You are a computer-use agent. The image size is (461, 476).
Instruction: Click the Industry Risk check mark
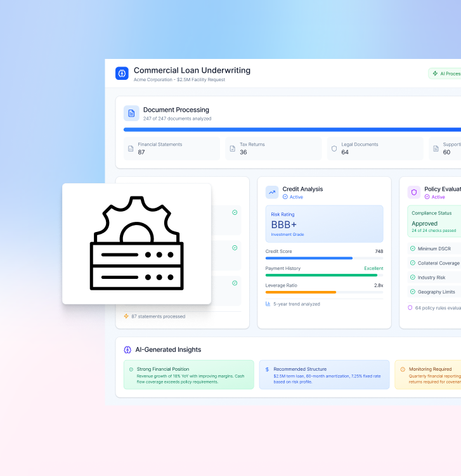(x=413, y=278)
